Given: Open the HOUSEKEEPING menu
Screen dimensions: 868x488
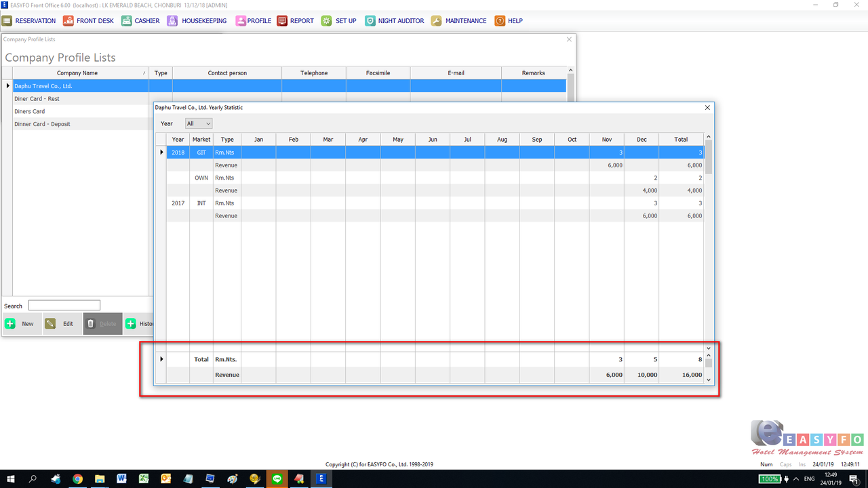Looking at the screenshot, I should 197,21.
